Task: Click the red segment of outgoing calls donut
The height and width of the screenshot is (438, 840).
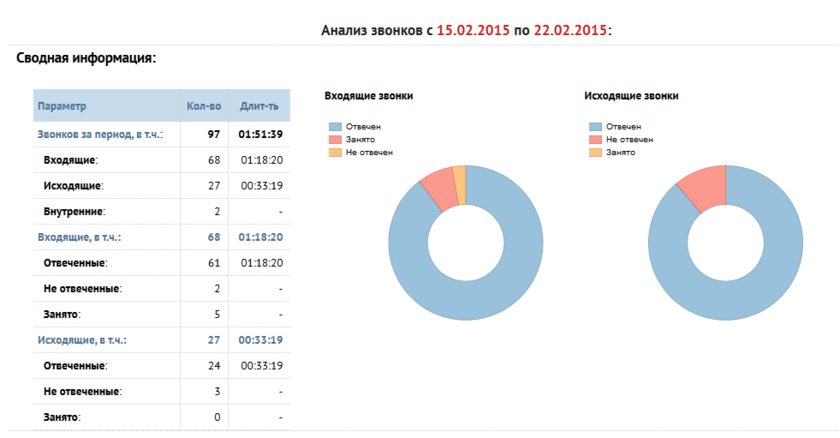Action: click(704, 186)
